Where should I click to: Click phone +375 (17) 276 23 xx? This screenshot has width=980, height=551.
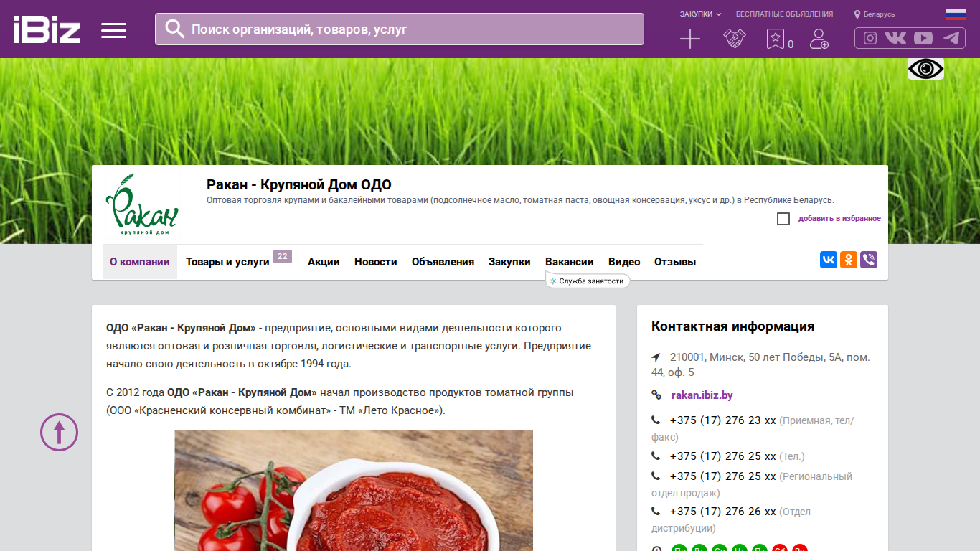click(x=723, y=420)
